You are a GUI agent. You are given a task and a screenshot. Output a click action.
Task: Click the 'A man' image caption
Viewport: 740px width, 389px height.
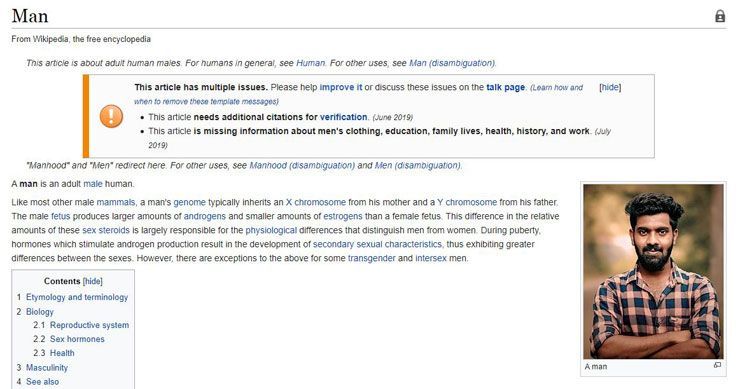596,366
